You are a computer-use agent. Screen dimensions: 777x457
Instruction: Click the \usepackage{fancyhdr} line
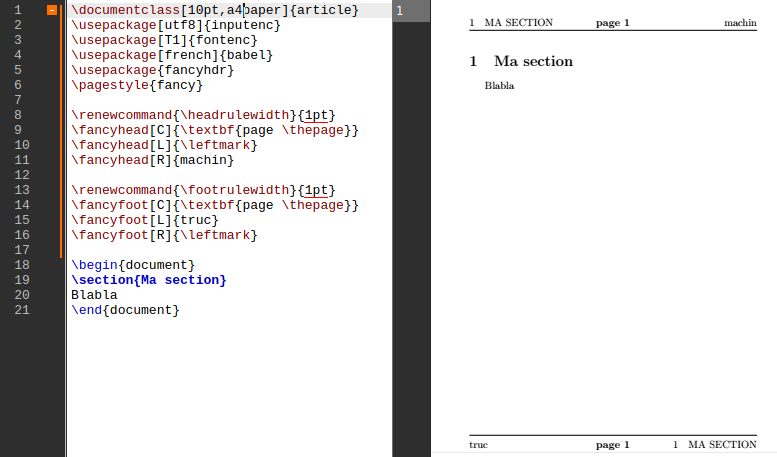coord(152,70)
